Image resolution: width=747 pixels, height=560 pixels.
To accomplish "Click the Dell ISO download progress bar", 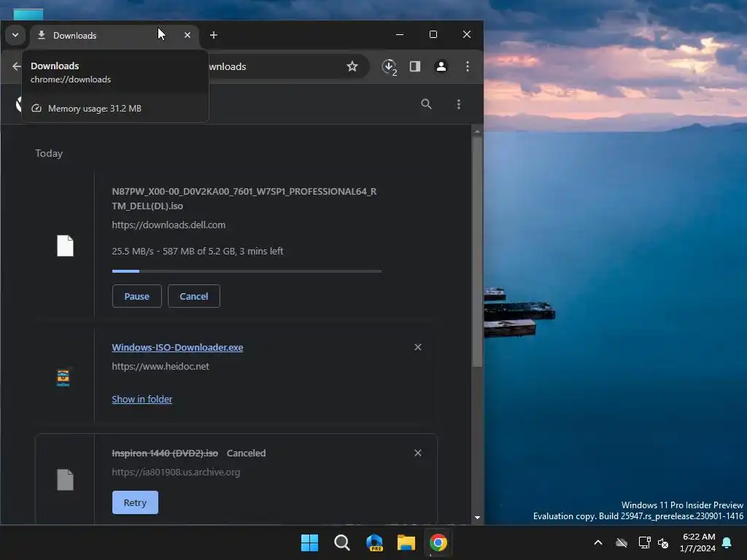I will coord(247,271).
